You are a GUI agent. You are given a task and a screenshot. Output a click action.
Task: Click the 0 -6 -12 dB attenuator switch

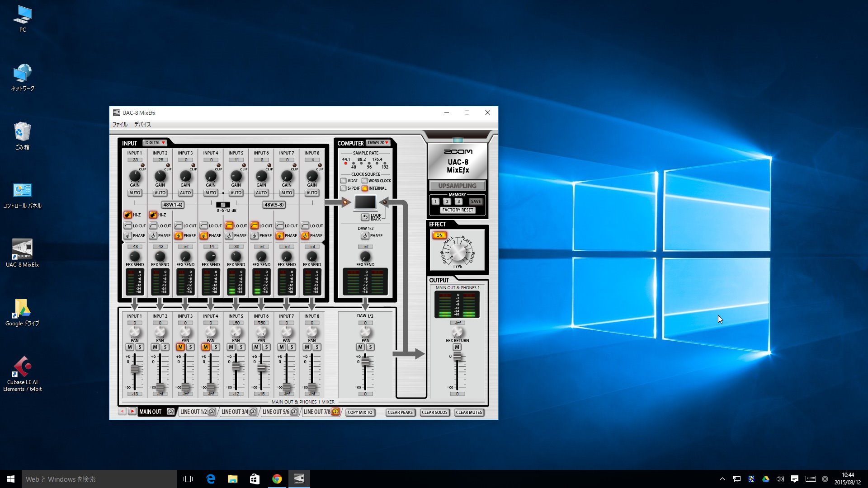(x=223, y=205)
